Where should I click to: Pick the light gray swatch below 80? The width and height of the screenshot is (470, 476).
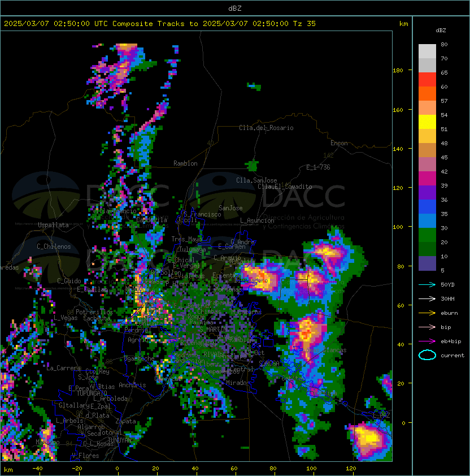point(427,51)
